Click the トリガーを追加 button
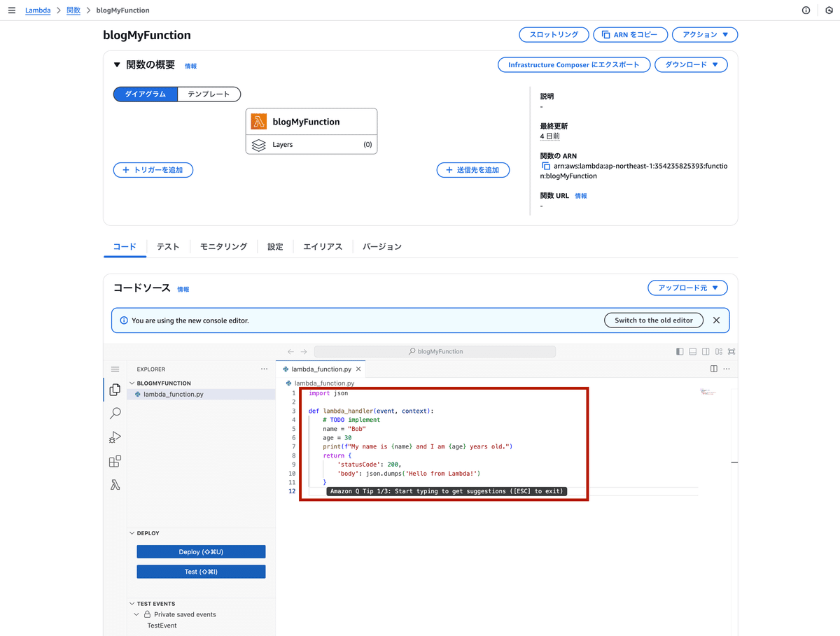Viewport: 840px width, 636px height. coord(153,170)
